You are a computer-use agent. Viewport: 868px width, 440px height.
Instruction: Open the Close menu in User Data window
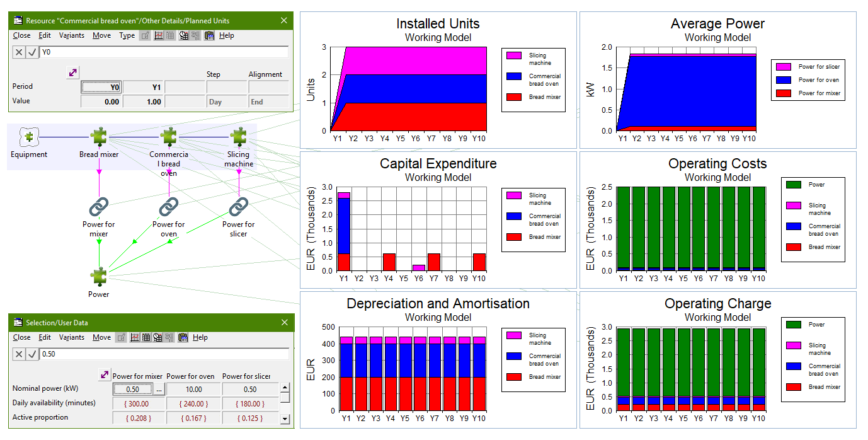tap(21, 337)
